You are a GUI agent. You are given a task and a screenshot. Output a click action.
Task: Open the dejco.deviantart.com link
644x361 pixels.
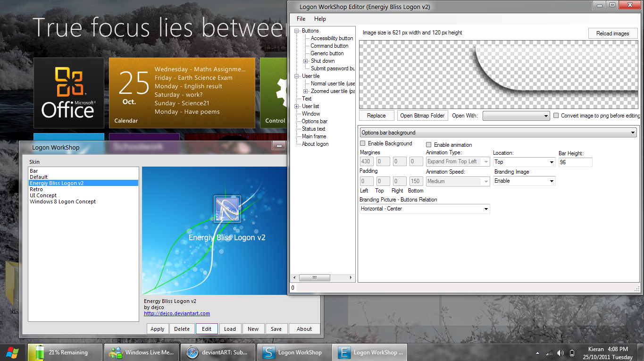point(177,313)
